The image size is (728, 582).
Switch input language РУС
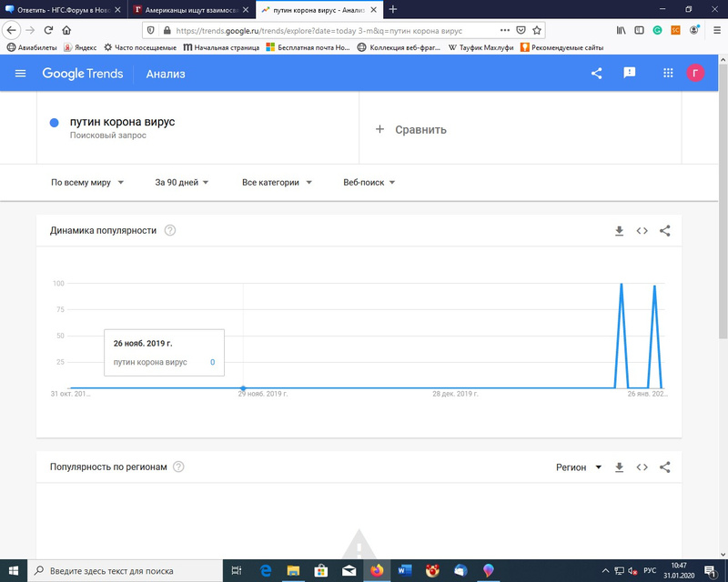tap(650, 570)
